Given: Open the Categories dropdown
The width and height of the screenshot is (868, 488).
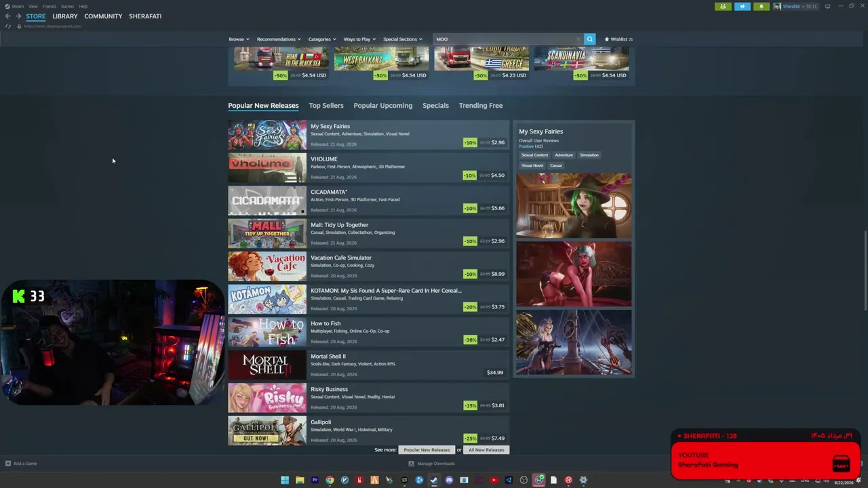Looking at the screenshot, I should point(322,39).
